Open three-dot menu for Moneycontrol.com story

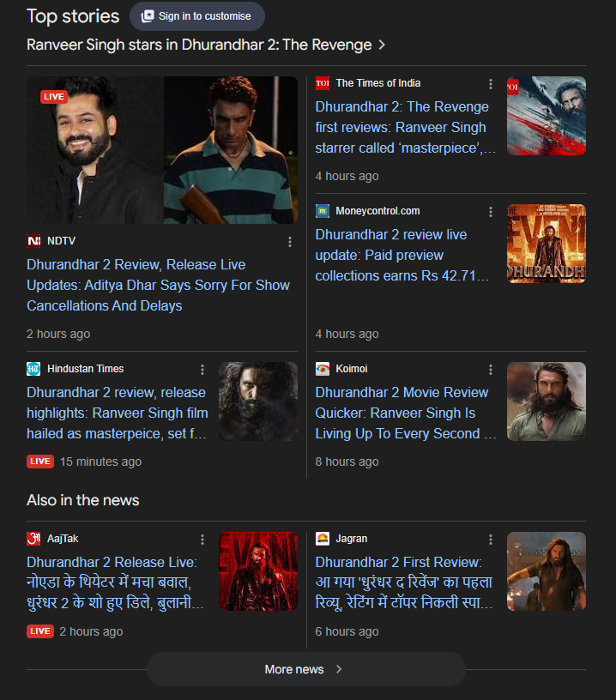pos(491,212)
